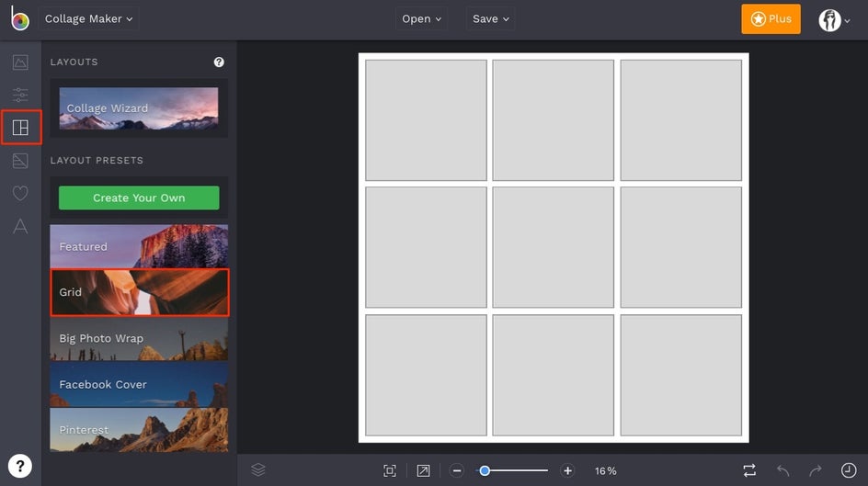Select the top-middle collage cell

point(553,120)
